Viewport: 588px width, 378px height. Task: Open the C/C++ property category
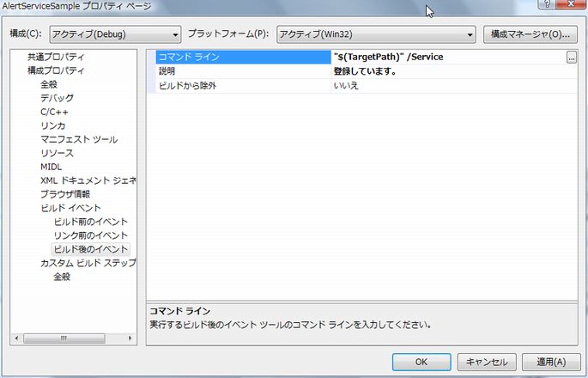53,112
